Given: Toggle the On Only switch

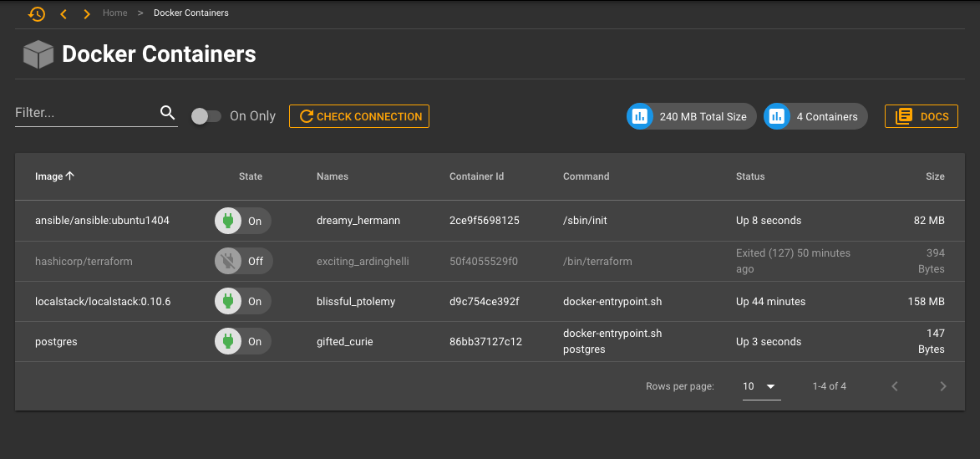Looking at the screenshot, I should pos(206,116).
